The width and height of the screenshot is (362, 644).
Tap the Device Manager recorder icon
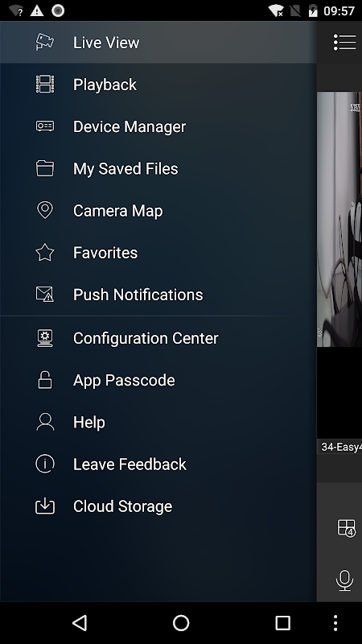coord(45,126)
